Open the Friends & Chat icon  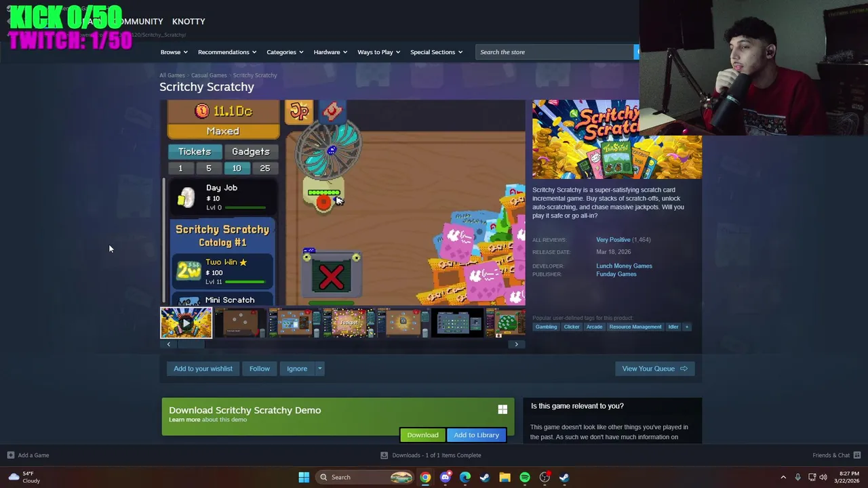856,455
